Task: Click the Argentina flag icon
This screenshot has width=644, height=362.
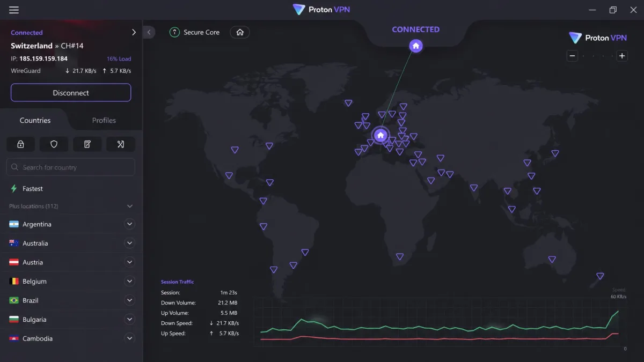Action: (x=14, y=224)
